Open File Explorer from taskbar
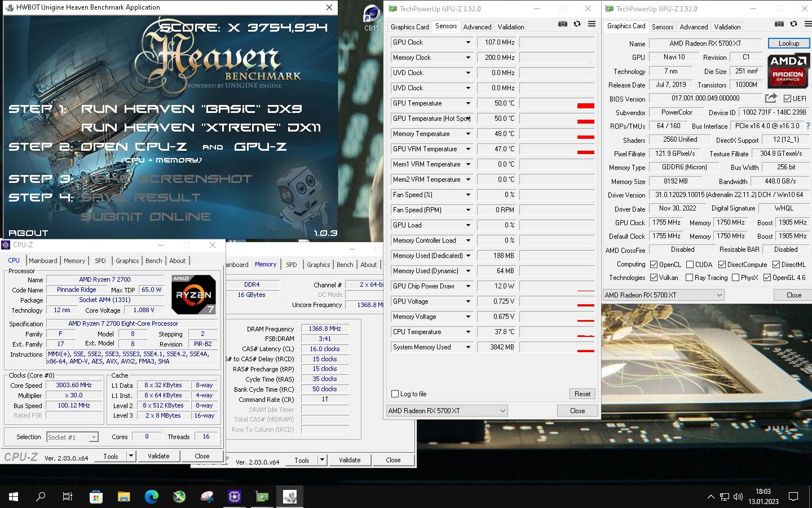The image size is (812, 508). point(123,497)
